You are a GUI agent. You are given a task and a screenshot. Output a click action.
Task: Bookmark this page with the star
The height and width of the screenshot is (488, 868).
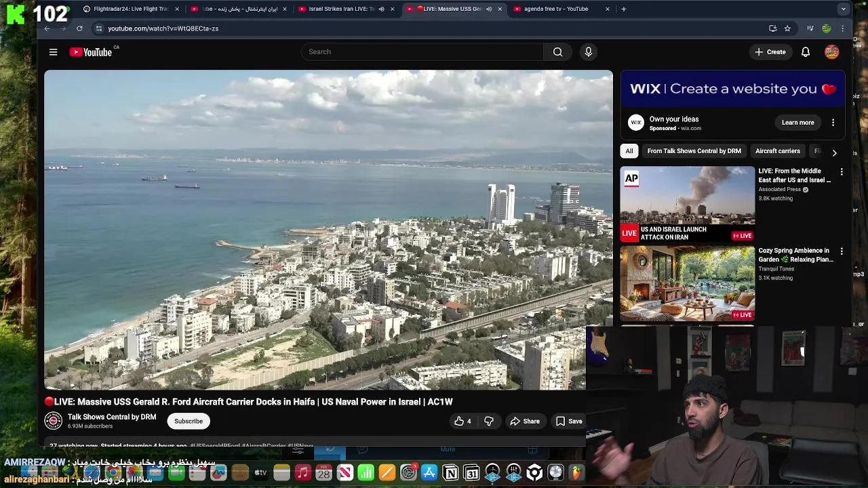[787, 28]
